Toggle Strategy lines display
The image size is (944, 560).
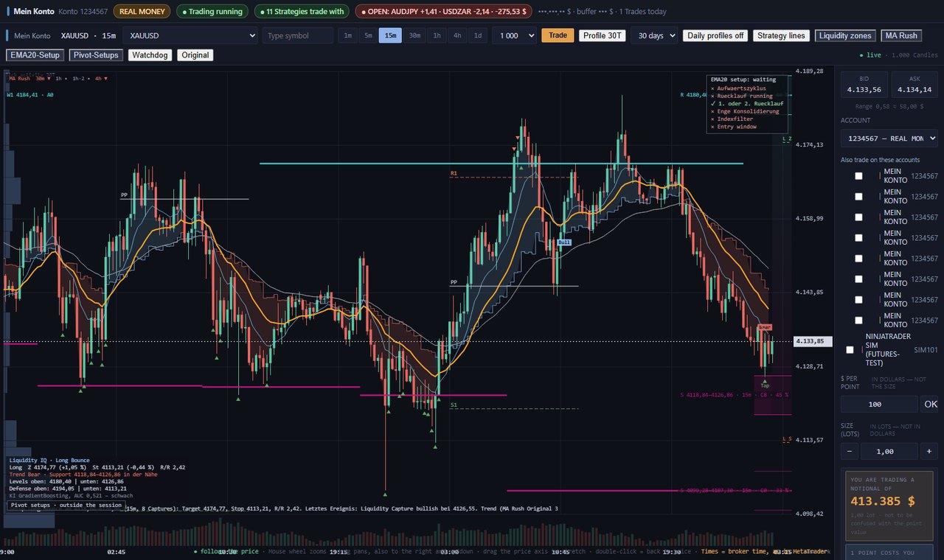tap(781, 35)
